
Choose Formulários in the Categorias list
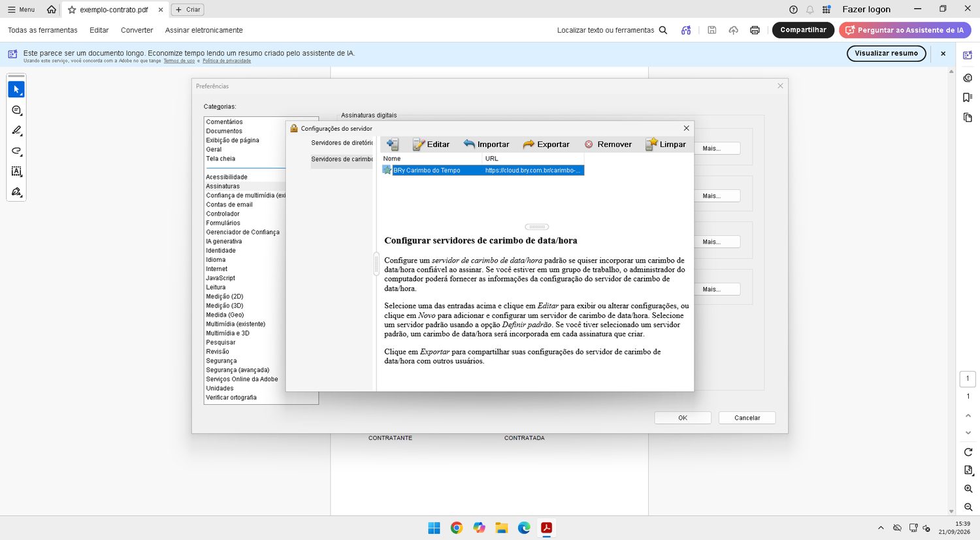223,223
